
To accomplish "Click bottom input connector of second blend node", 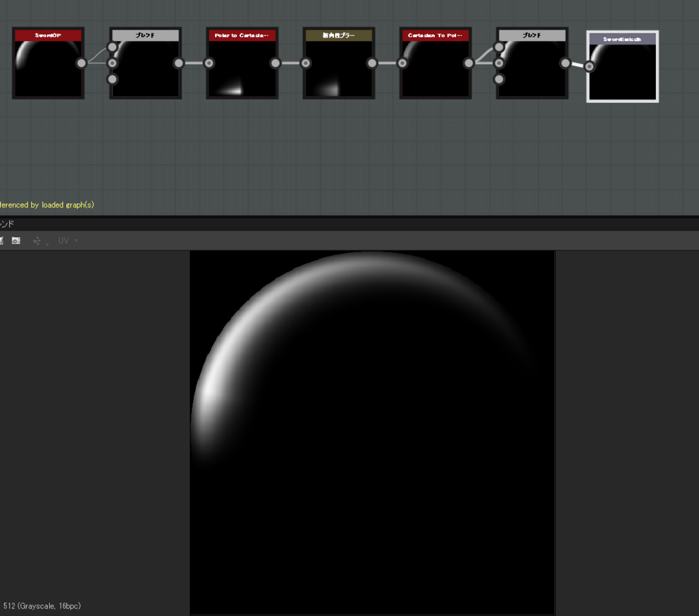I will pyautogui.click(x=499, y=79).
